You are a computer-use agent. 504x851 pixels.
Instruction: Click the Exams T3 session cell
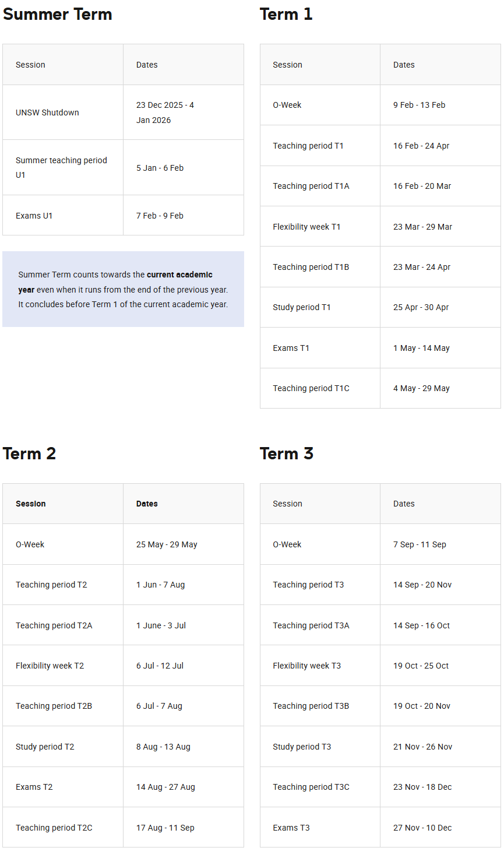[x=291, y=828]
